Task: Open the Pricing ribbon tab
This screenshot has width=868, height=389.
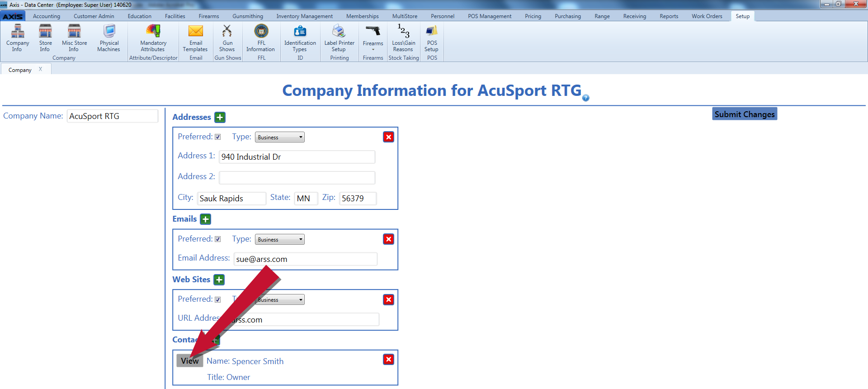Action: [x=533, y=16]
